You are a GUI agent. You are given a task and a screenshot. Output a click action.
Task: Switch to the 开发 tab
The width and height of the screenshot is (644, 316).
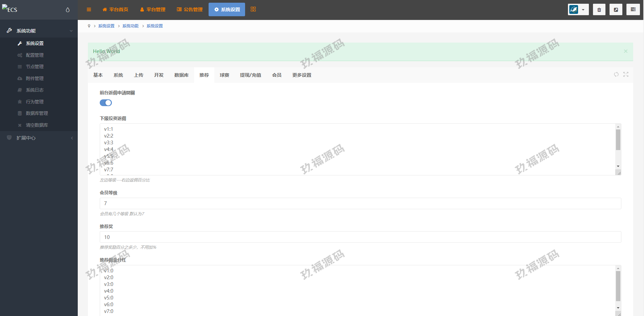tap(159, 75)
